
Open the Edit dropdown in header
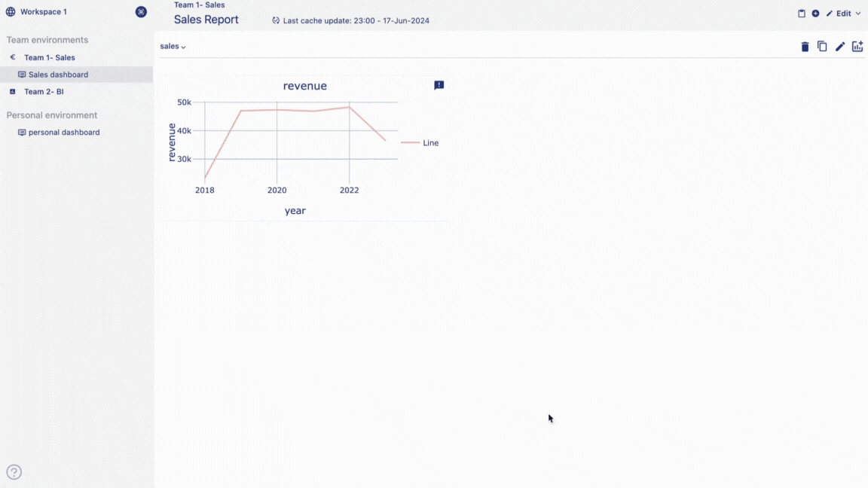(x=844, y=14)
